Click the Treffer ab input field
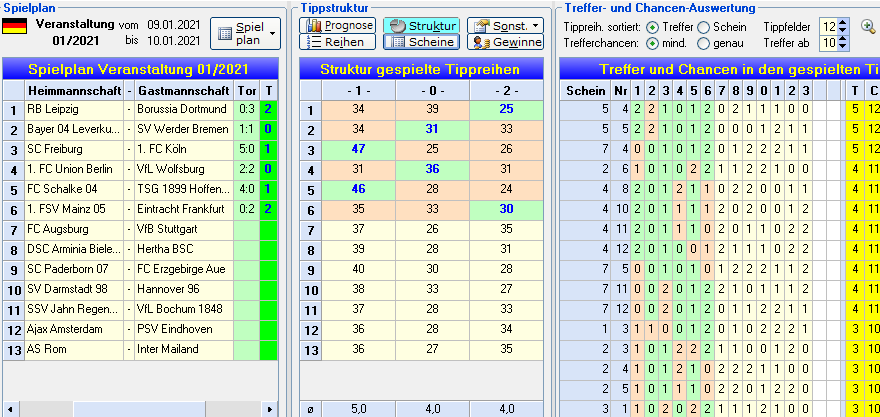 828,43
